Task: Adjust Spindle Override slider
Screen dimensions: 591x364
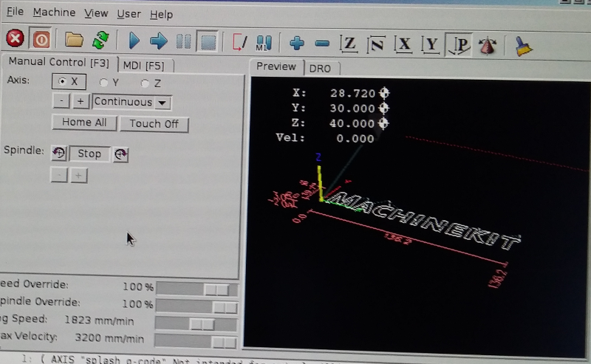Action: pyautogui.click(x=197, y=306)
